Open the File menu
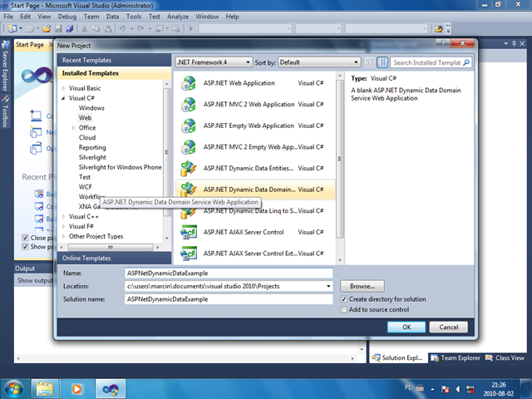 pos(8,17)
